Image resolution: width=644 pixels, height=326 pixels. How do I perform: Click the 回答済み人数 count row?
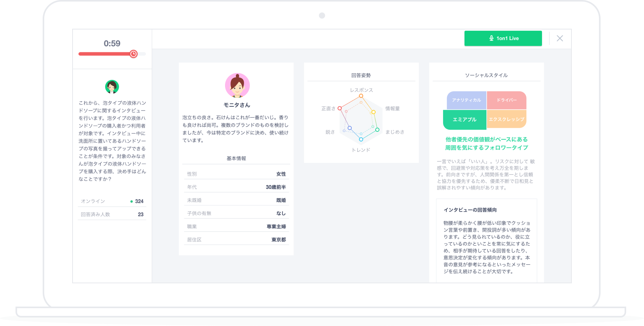112,214
